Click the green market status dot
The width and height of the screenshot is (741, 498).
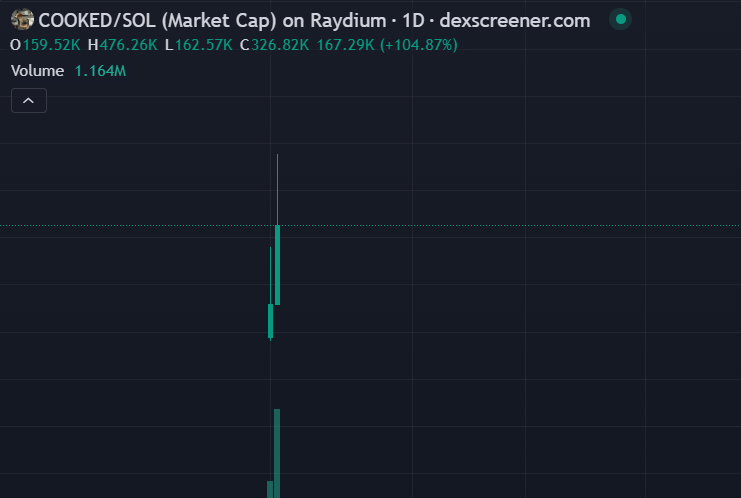[x=620, y=19]
